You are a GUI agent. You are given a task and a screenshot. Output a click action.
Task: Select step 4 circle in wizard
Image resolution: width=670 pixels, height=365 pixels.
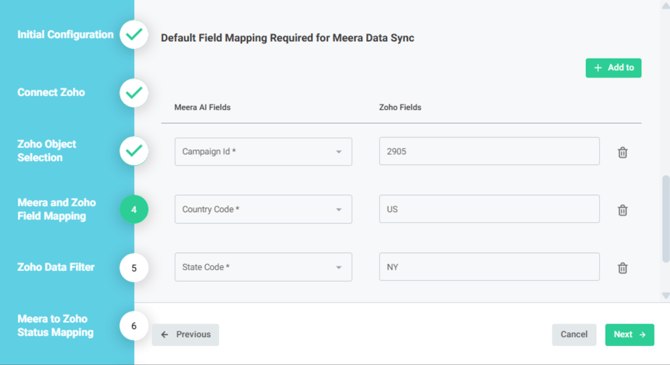click(134, 209)
